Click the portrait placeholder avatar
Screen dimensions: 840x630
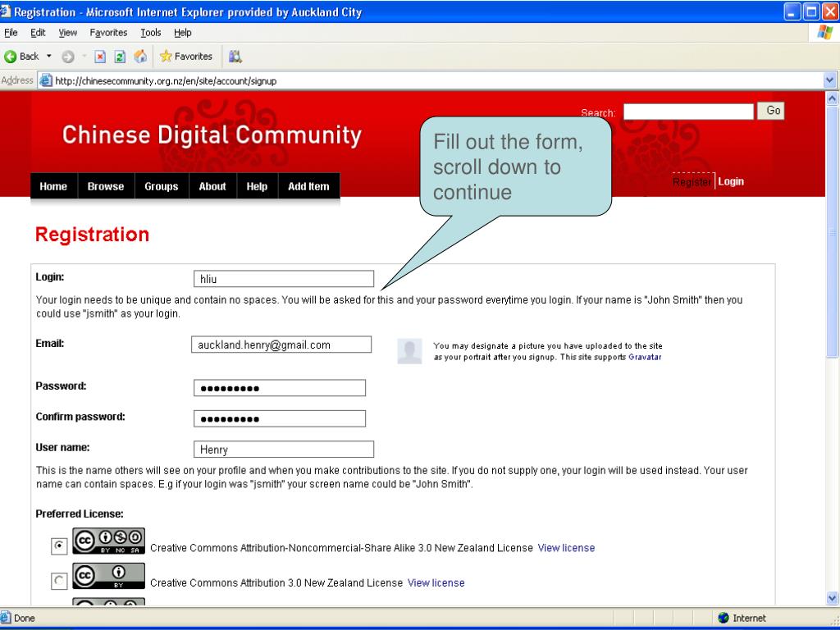click(x=409, y=351)
